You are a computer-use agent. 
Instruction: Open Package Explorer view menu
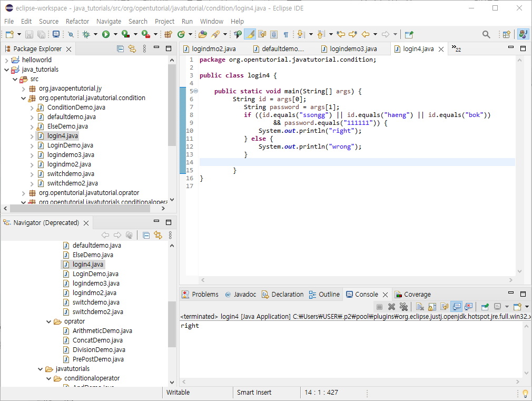tap(144, 49)
